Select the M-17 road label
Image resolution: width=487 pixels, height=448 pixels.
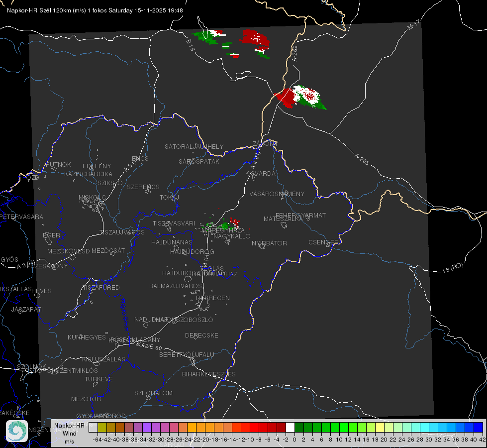[x=413, y=24]
